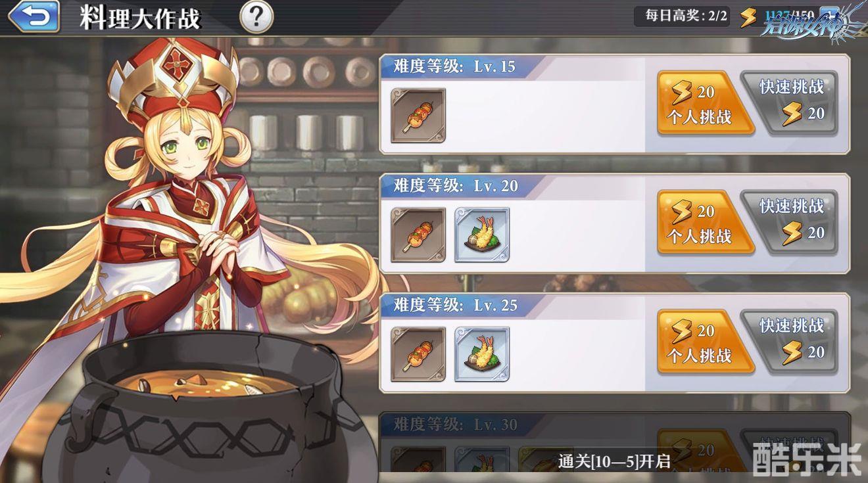The width and height of the screenshot is (868, 483).
Task: Tap the skewer reward icon in Lv. 25
Action: (418, 354)
